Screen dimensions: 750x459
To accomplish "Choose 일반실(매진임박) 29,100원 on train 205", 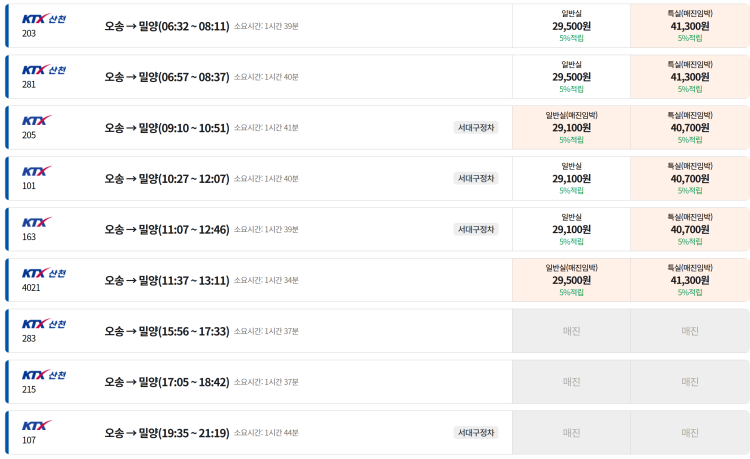I will pyautogui.click(x=571, y=128).
